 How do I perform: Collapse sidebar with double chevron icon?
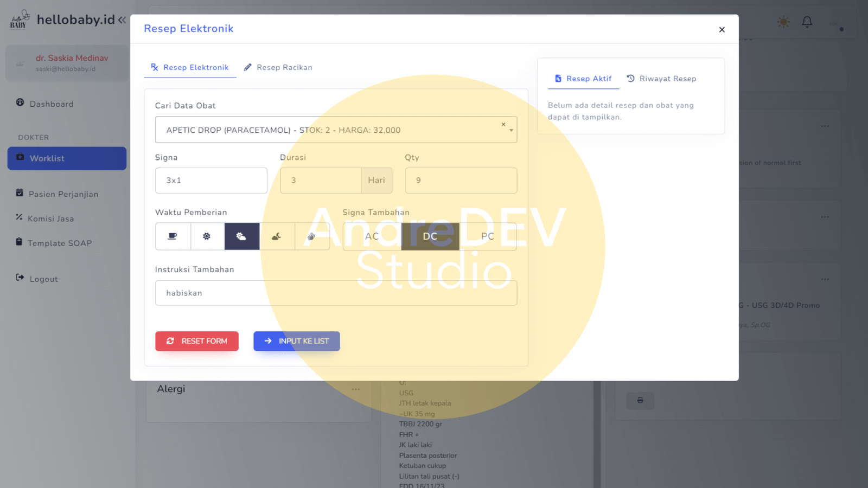(122, 20)
